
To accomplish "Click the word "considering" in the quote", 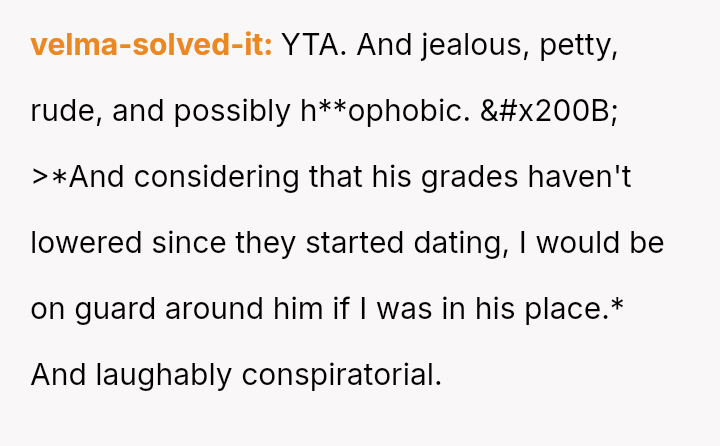I will 202,177.
